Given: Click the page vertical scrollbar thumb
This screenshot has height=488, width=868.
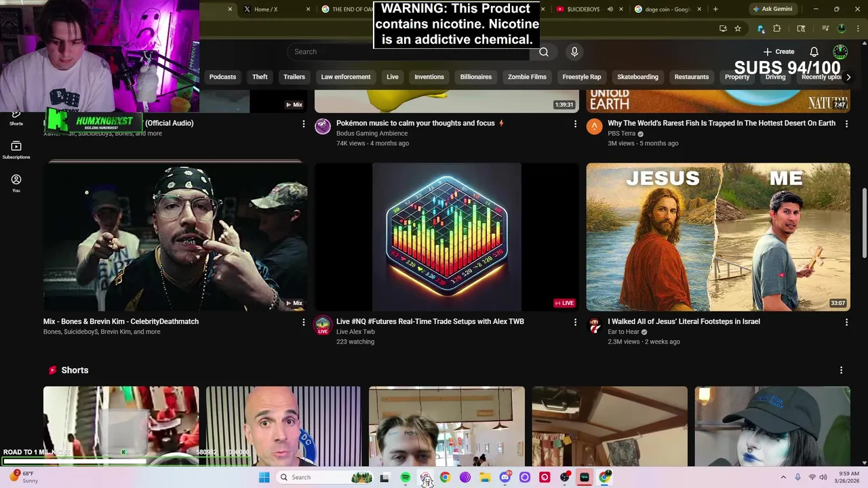Looking at the screenshot, I should tap(864, 222).
